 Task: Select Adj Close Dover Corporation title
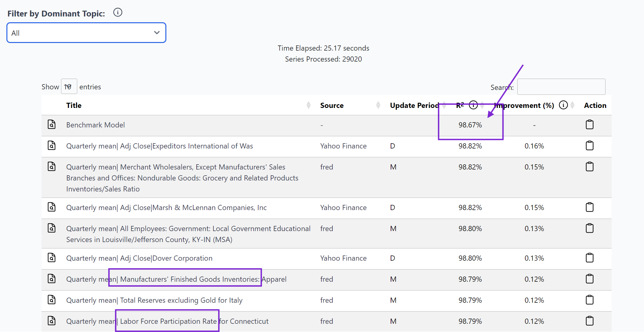139,258
